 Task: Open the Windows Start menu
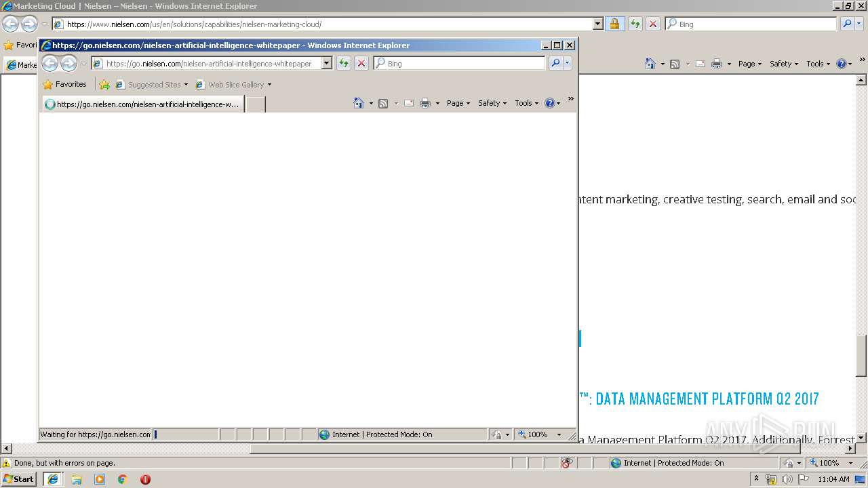[19, 479]
